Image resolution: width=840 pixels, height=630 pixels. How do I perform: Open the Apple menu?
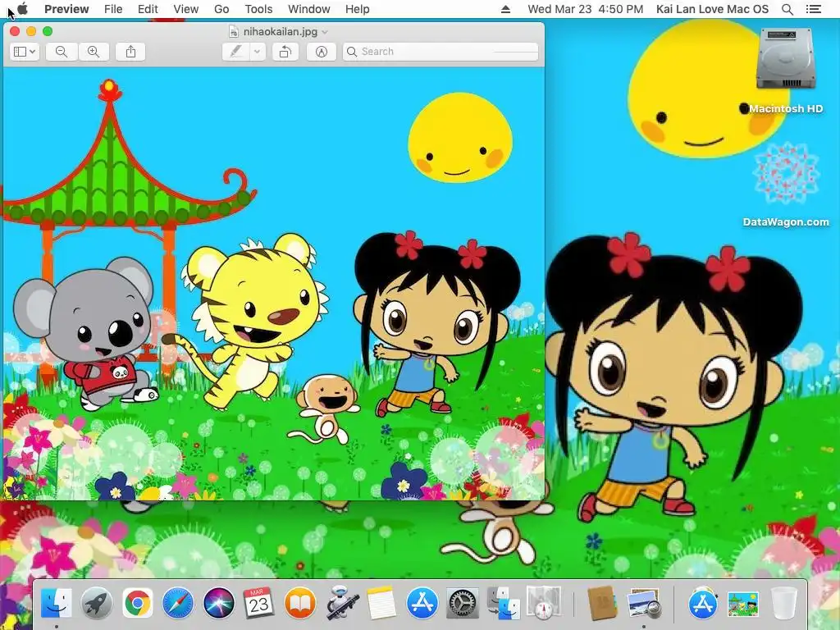tap(22, 9)
